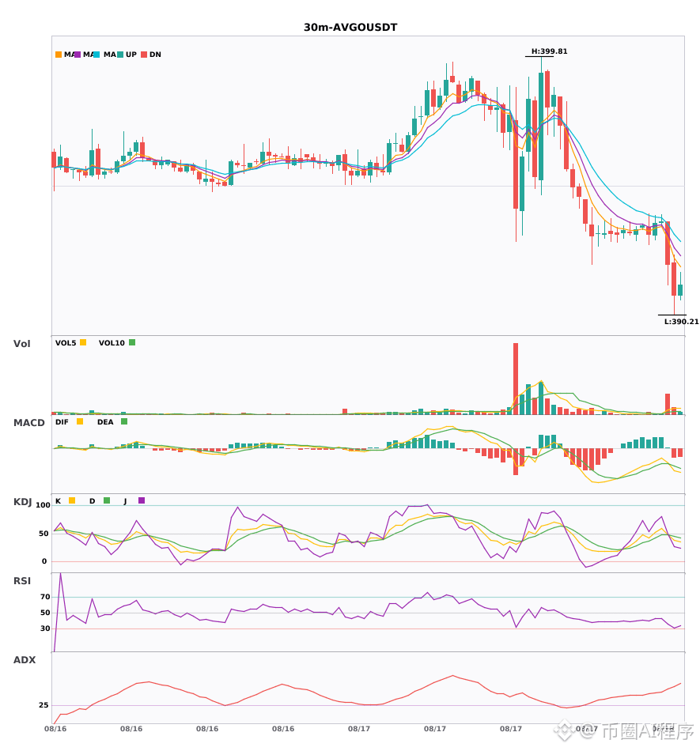700x751 pixels.
Task: Click the orange MA legend swatch
Action: point(59,55)
